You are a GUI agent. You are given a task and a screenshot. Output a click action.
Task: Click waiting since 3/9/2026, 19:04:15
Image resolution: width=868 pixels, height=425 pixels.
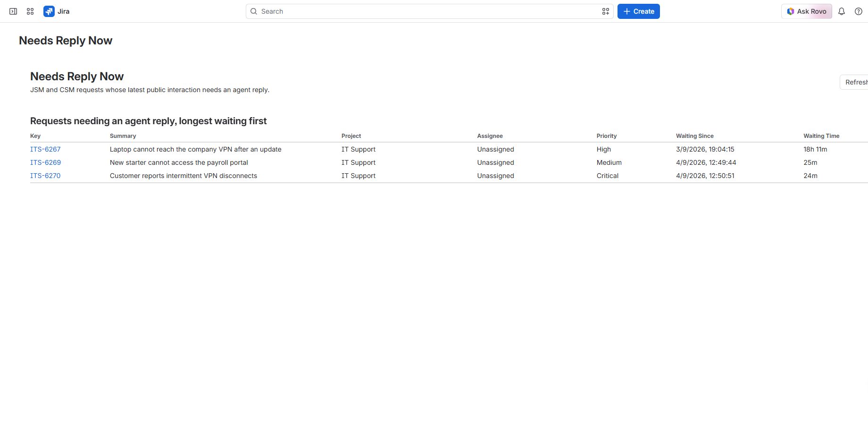tap(705, 149)
